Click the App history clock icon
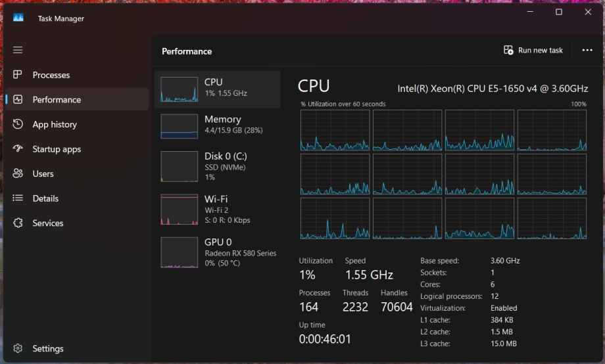Screen dimensions: 605x364 (x=18, y=124)
